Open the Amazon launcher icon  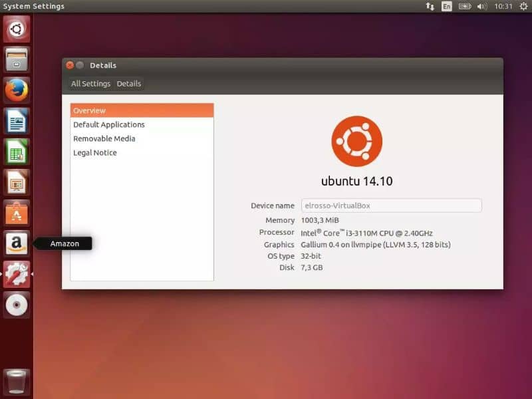[x=17, y=243]
